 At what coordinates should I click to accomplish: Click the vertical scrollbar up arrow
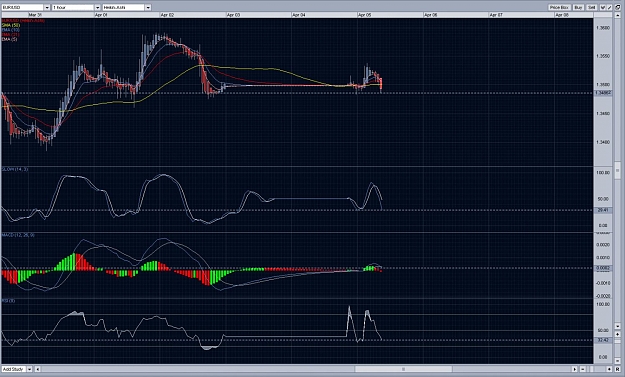(617, 15)
